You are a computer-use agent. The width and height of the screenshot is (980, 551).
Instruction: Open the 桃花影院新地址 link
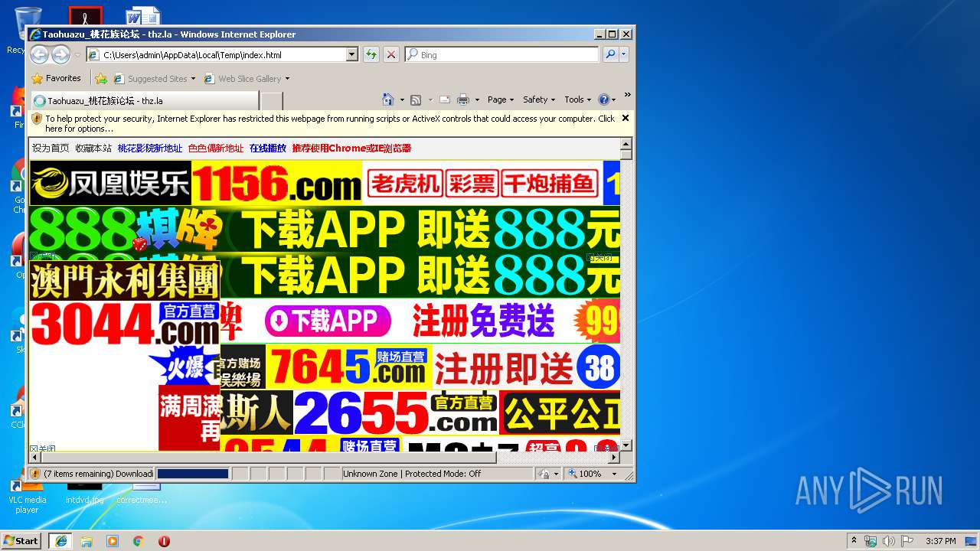(x=150, y=148)
